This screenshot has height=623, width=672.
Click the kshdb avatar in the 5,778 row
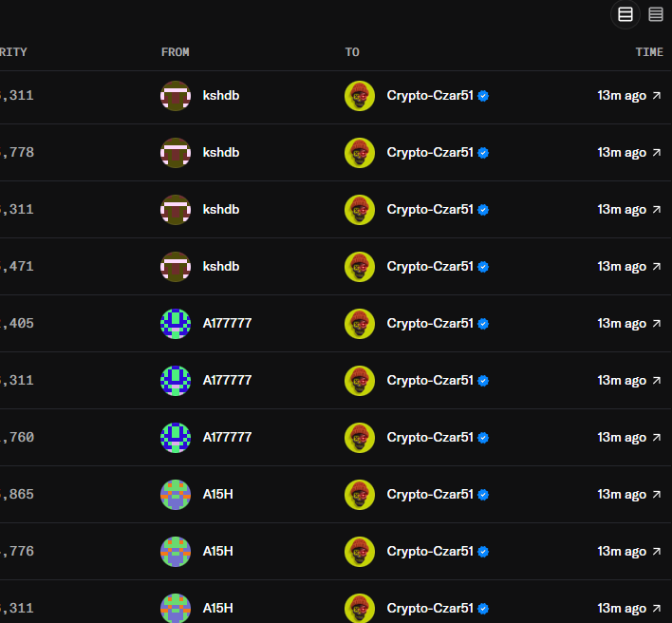point(176,153)
